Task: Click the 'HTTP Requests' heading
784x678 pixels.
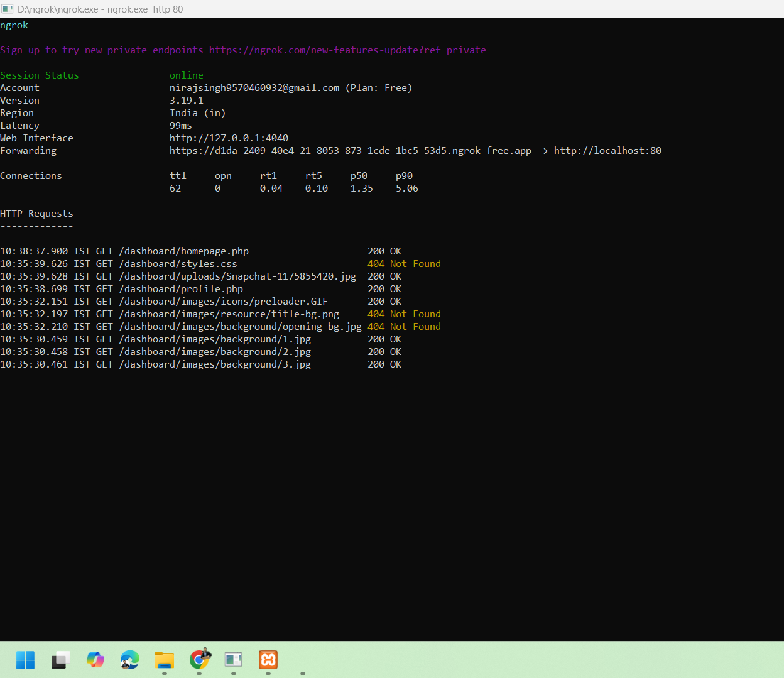Action: [36, 214]
